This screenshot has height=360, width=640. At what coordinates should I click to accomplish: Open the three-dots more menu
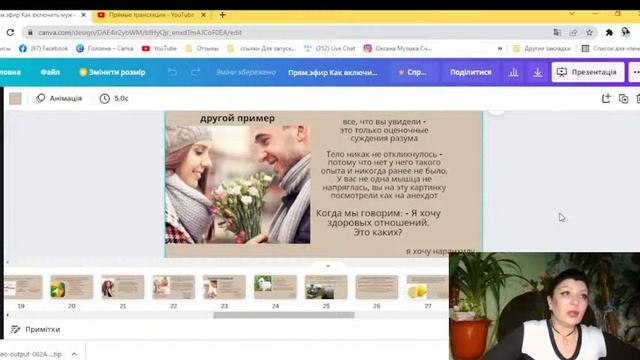636,72
